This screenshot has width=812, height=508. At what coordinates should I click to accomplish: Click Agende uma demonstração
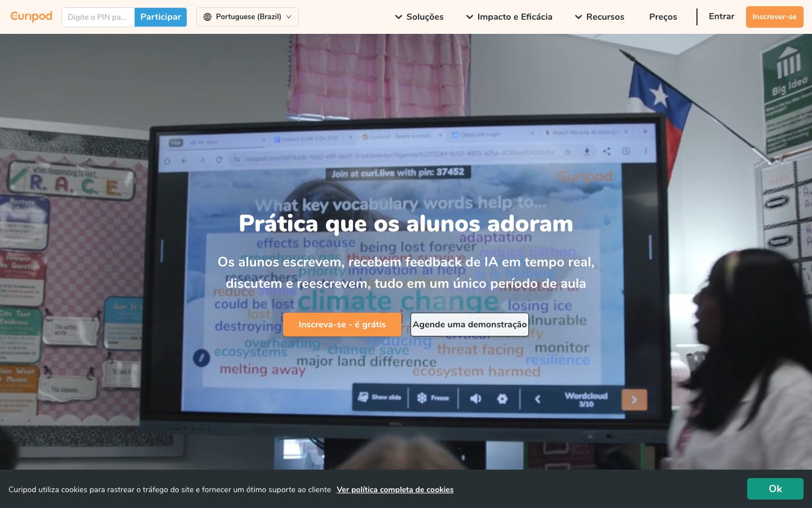(469, 325)
